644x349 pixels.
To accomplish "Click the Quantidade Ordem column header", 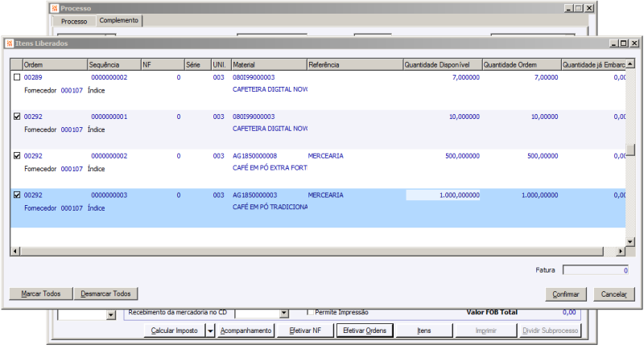I will 522,64.
